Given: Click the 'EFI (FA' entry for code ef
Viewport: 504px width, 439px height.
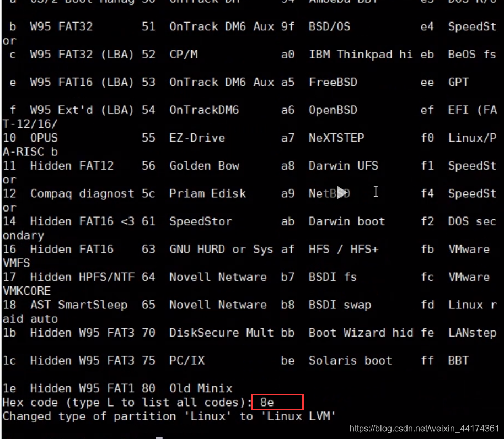Looking at the screenshot, I should (x=473, y=110).
